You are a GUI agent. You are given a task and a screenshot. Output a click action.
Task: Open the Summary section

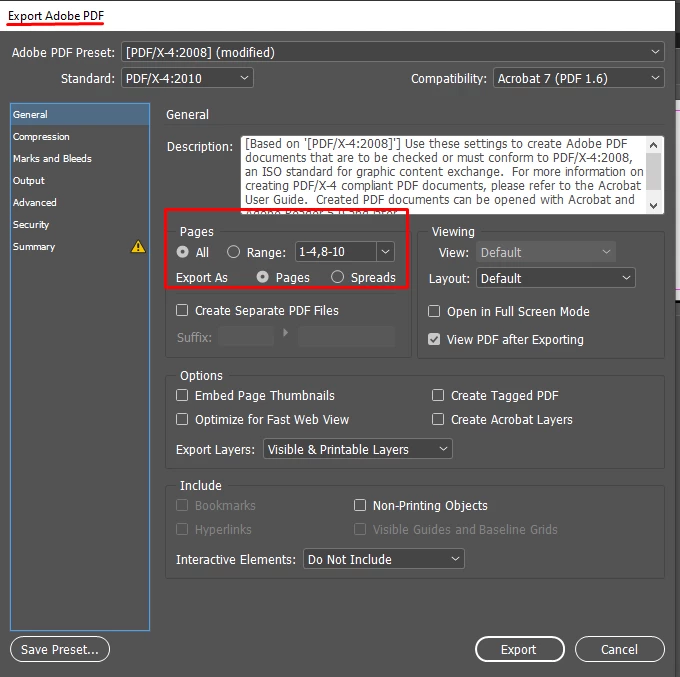80,247
